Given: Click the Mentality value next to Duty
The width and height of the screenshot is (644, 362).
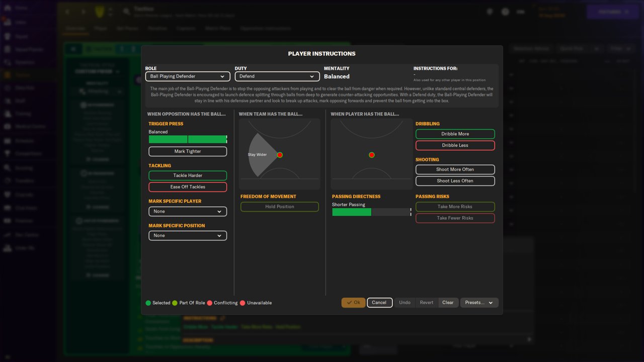Looking at the screenshot, I should [x=337, y=76].
